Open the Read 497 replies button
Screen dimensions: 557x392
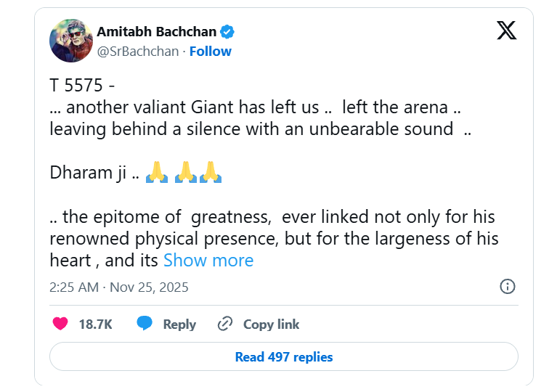(283, 357)
